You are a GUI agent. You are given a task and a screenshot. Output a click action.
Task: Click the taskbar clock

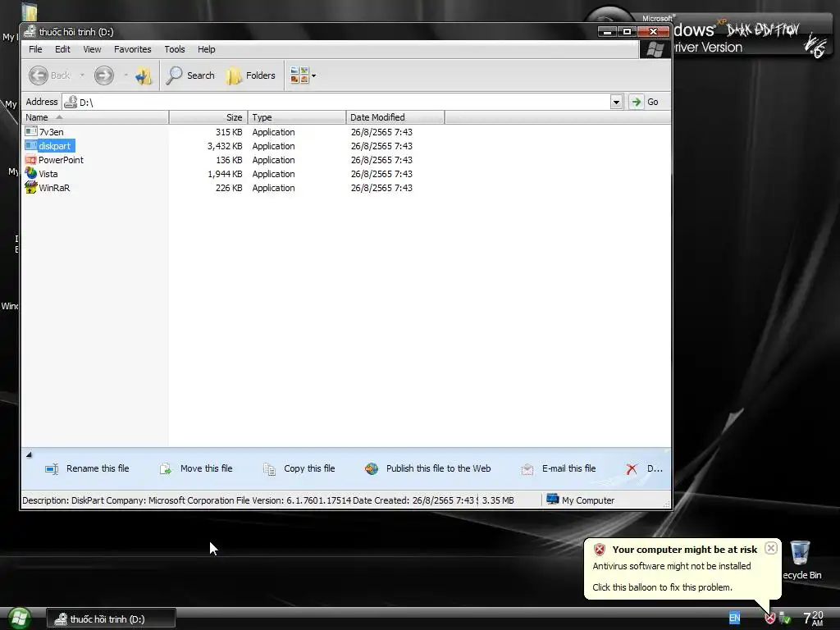pyautogui.click(x=813, y=619)
